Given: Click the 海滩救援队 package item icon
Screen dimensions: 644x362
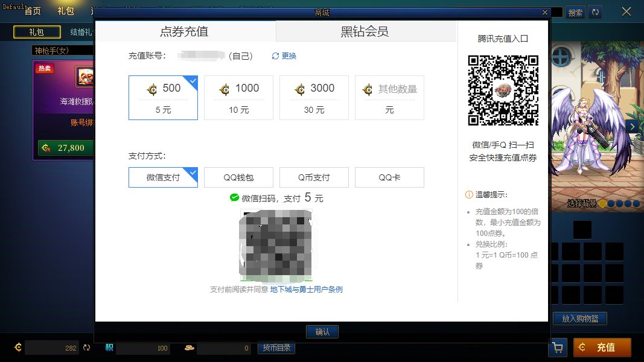Looking at the screenshot, I should pos(84,77).
